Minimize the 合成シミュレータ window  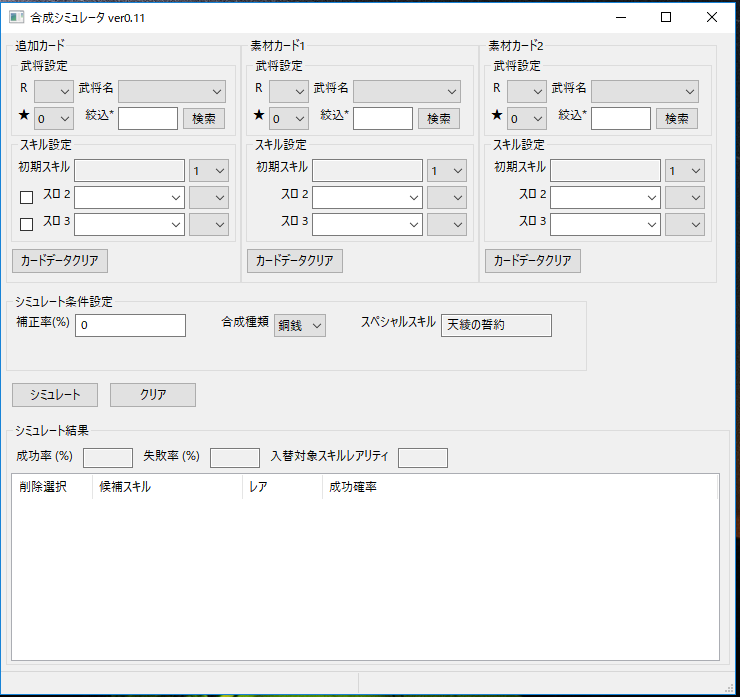point(621,17)
